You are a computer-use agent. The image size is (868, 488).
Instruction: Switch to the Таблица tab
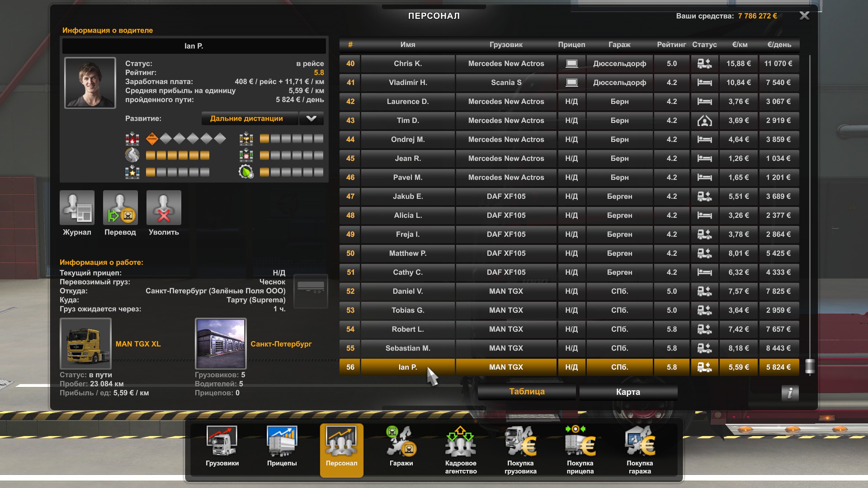(x=527, y=392)
